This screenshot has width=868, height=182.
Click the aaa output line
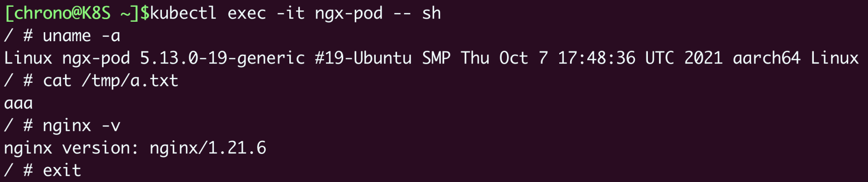point(19,103)
